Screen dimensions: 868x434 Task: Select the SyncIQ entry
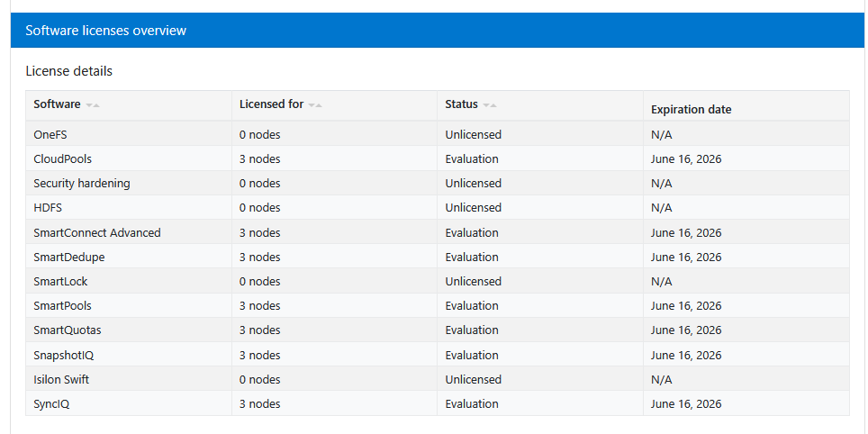(x=51, y=403)
